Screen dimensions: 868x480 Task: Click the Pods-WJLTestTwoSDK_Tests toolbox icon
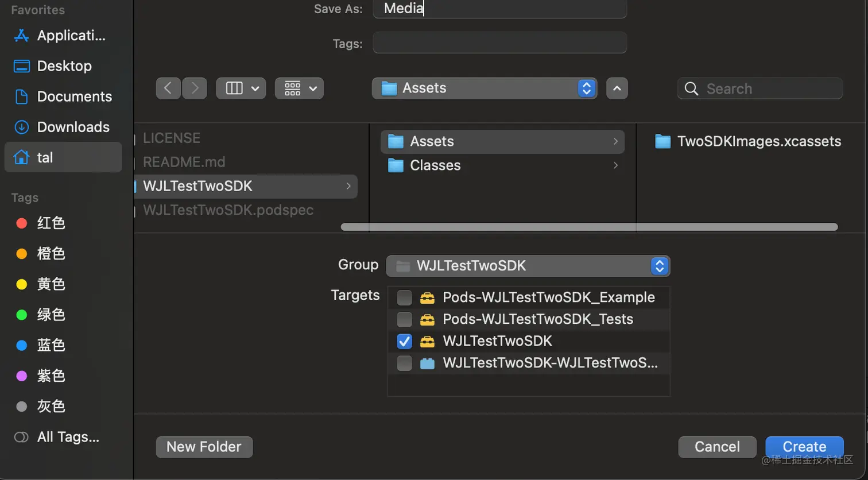tap(427, 319)
